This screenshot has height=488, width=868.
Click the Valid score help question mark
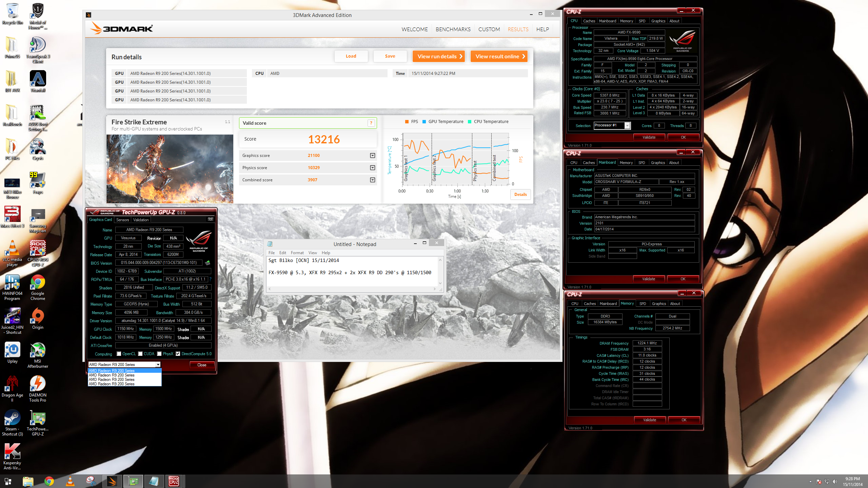pyautogui.click(x=371, y=123)
